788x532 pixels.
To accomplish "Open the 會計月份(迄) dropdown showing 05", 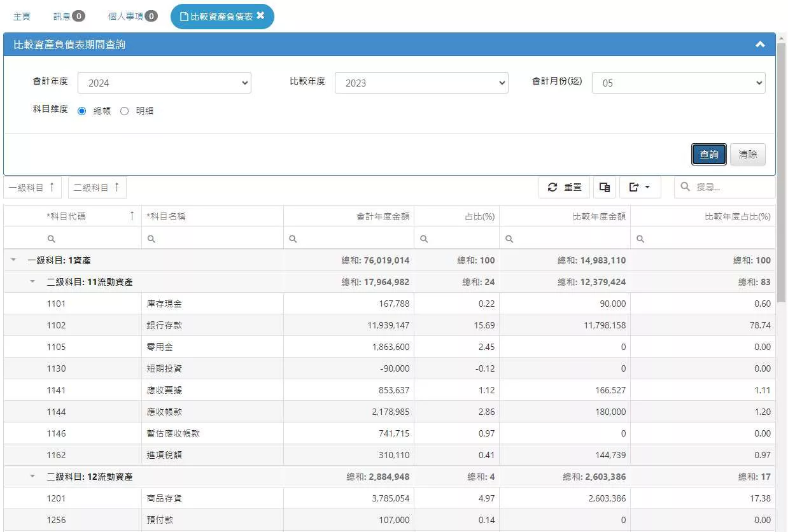I will pos(679,83).
